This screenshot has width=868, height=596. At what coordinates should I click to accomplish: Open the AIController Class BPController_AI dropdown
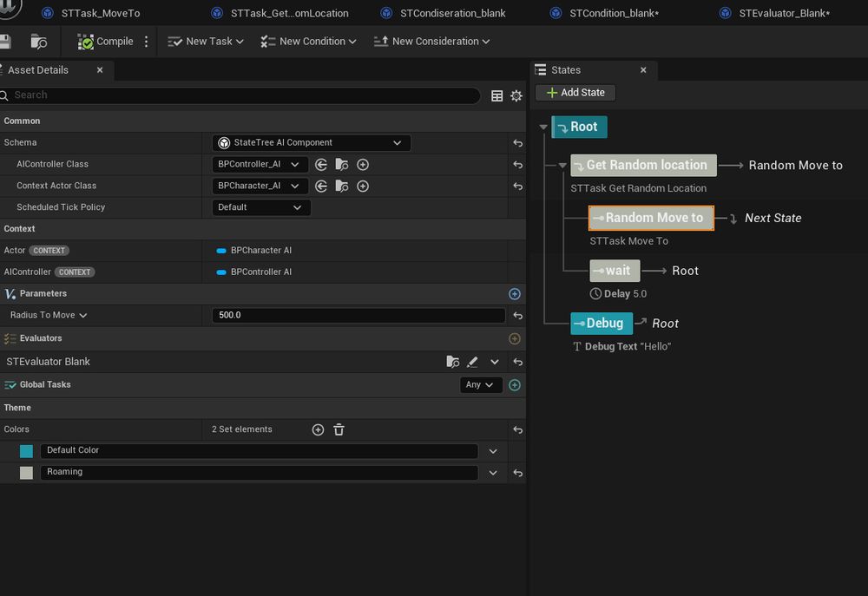259,164
